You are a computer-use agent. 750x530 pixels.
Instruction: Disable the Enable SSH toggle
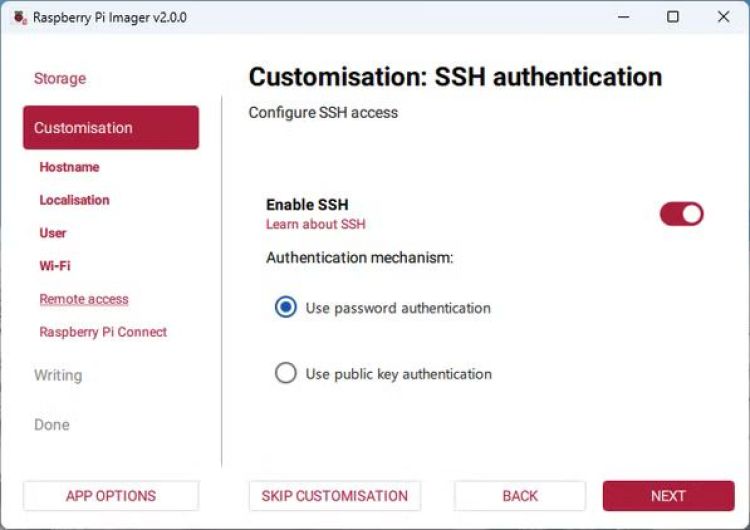click(x=681, y=214)
